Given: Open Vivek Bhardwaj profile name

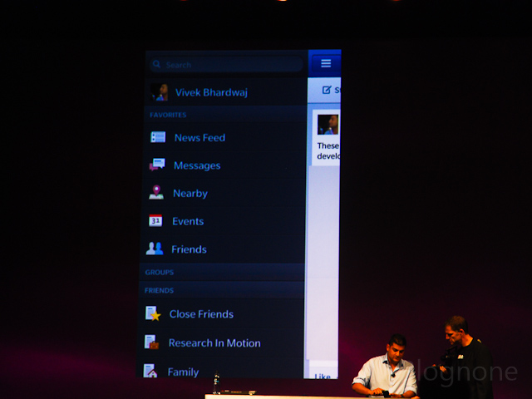Looking at the screenshot, I should pyautogui.click(x=211, y=92).
